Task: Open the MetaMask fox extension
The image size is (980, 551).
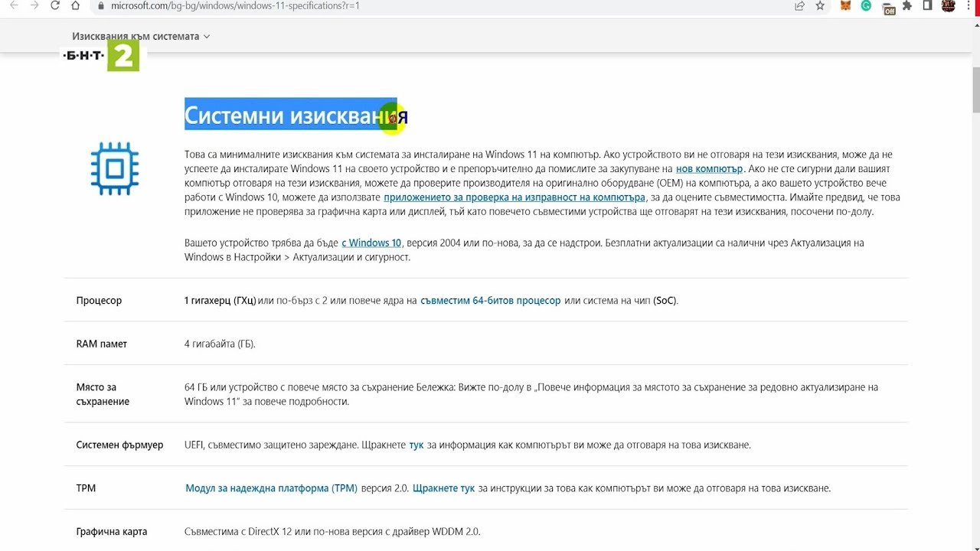Action: 846,5
